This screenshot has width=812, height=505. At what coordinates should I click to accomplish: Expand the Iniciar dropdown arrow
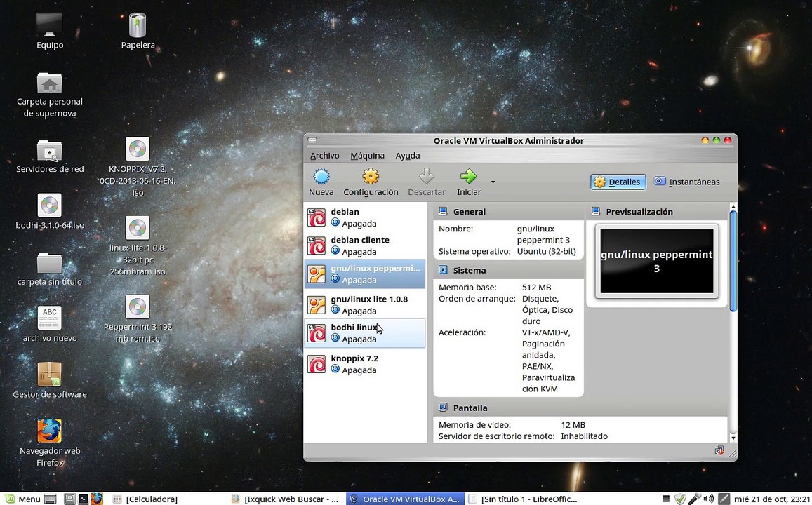pos(493,182)
